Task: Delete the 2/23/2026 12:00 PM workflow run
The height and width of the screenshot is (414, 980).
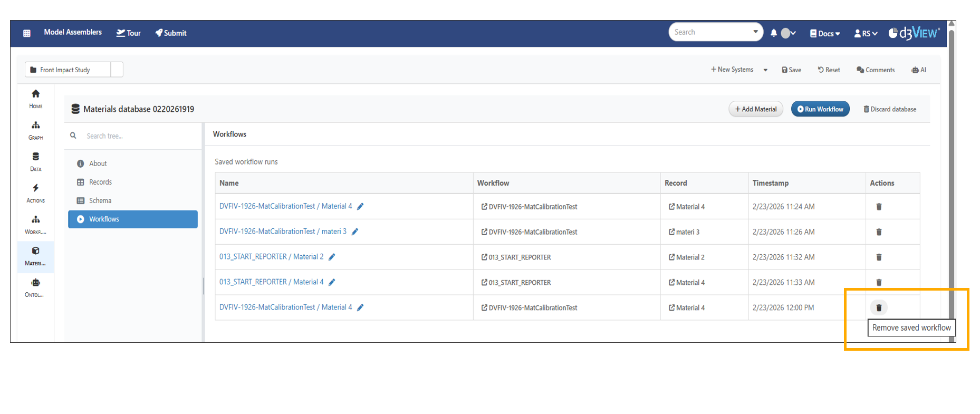Action: 879,307
